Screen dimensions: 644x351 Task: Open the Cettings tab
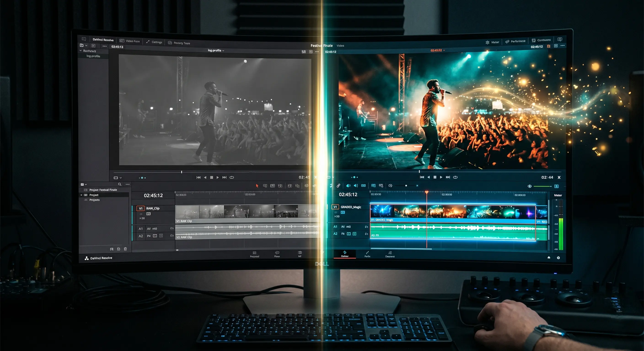point(154,42)
